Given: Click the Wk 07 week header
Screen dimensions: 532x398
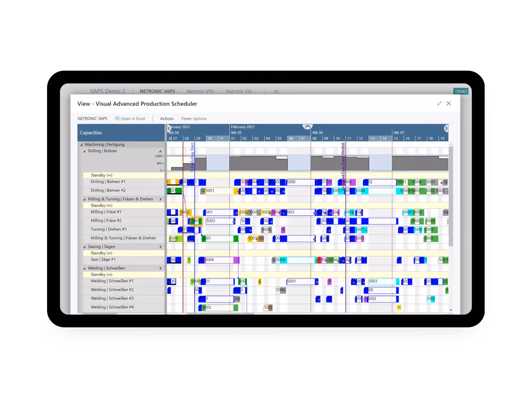Looking at the screenshot, I should (399, 133).
